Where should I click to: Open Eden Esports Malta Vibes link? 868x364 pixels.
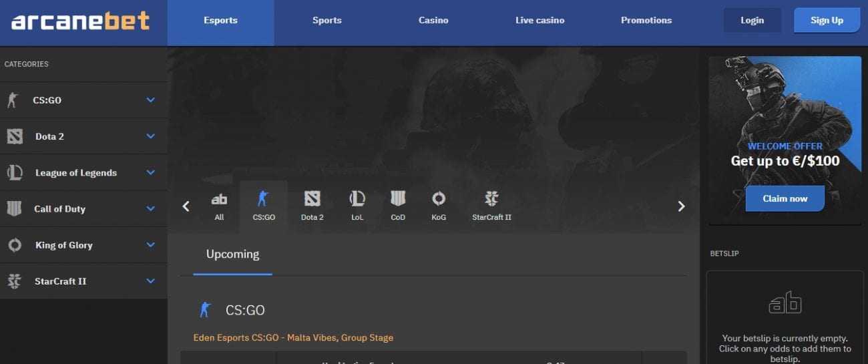(293, 338)
